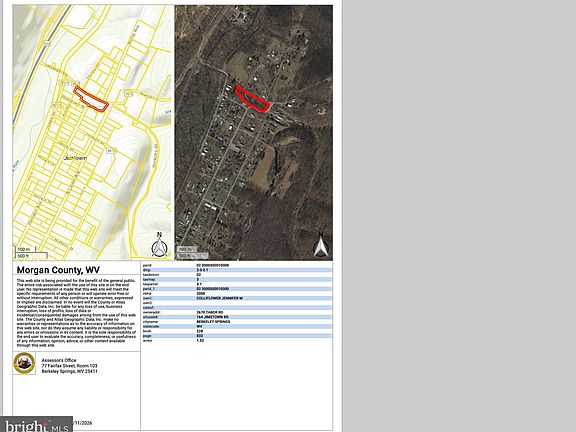Click "77 Fairfax Street, Room 103" address
This screenshot has height=432, width=576.
coord(69,366)
